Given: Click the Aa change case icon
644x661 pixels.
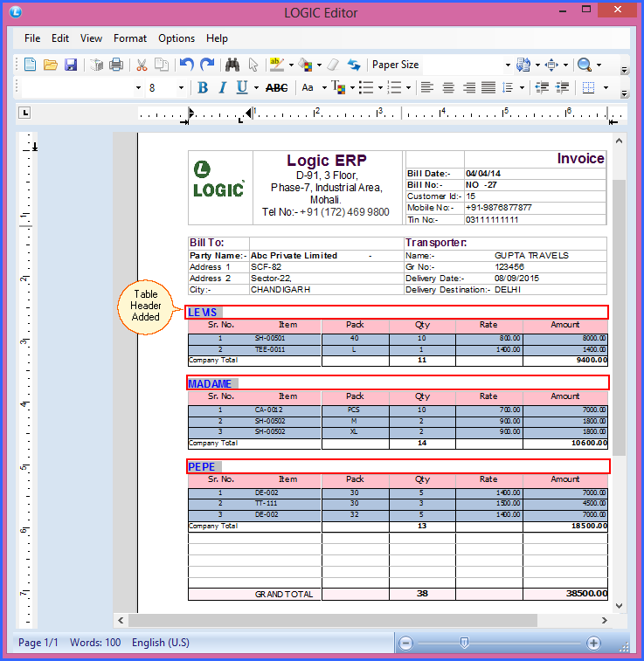Looking at the screenshot, I should click(x=308, y=87).
